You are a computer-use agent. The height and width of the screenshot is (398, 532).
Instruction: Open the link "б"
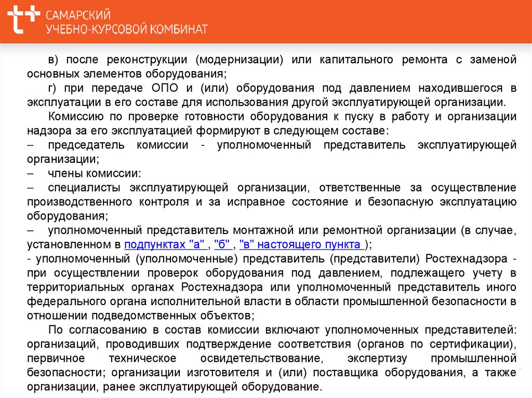[222, 244]
